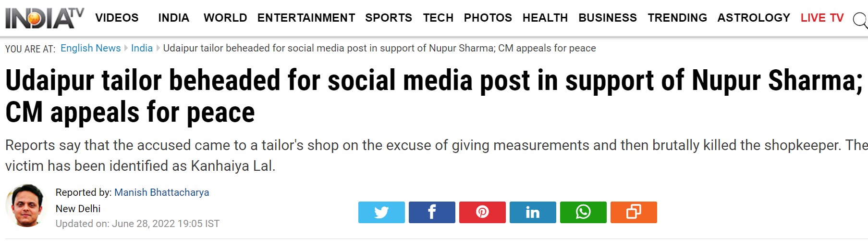Open the Business section

(x=607, y=18)
